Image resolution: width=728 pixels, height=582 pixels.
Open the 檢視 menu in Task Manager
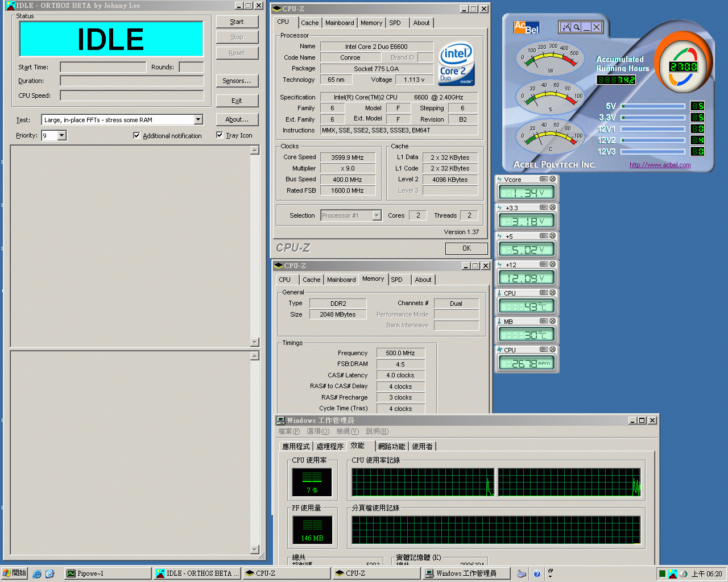(348, 431)
